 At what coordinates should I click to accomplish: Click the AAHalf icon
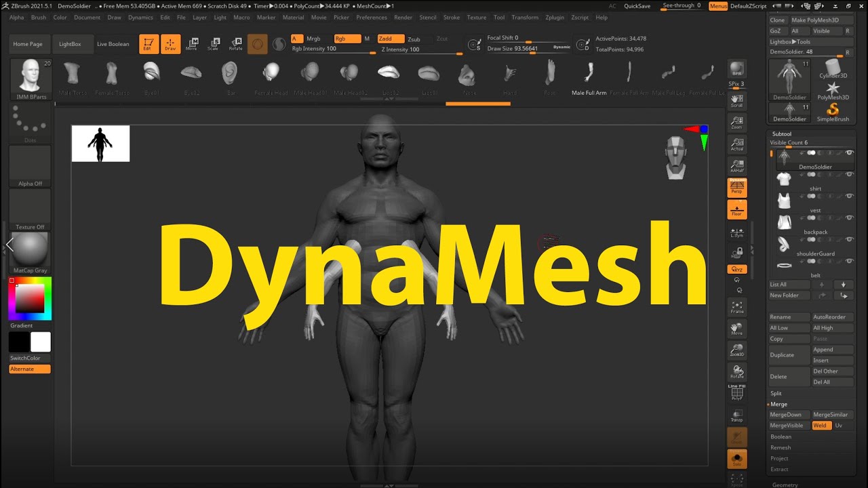737,166
